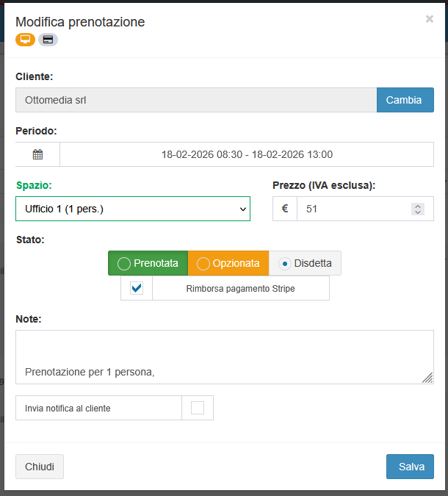Select the Opzionata status option
The width and height of the screenshot is (448, 496).
tap(228, 263)
